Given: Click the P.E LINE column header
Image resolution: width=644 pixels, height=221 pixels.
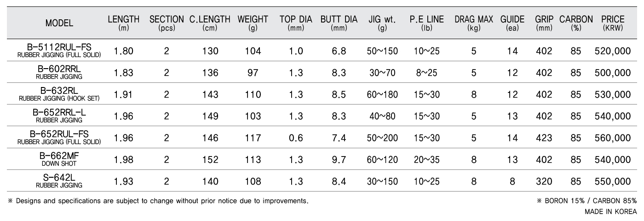Looking at the screenshot, I should click(426, 23).
